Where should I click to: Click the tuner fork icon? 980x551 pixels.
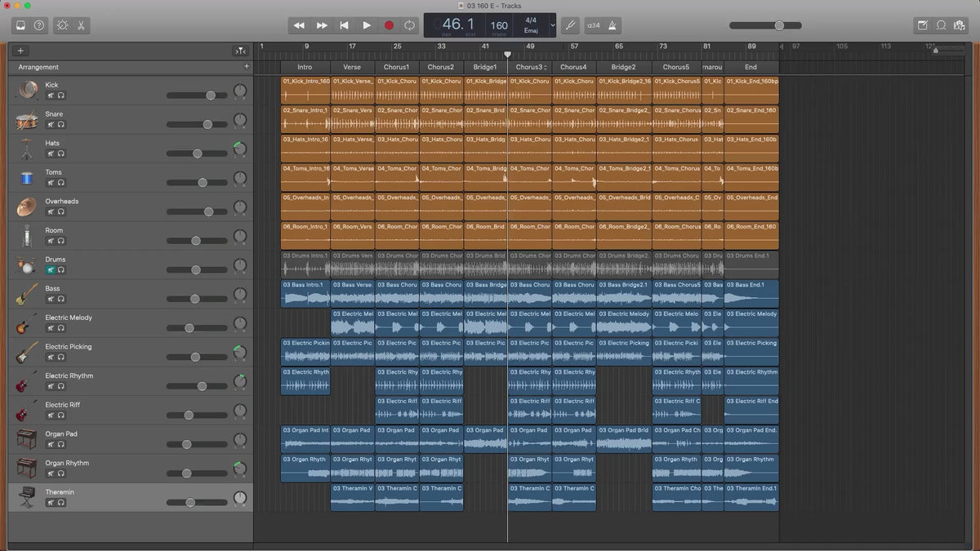[571, 25]
